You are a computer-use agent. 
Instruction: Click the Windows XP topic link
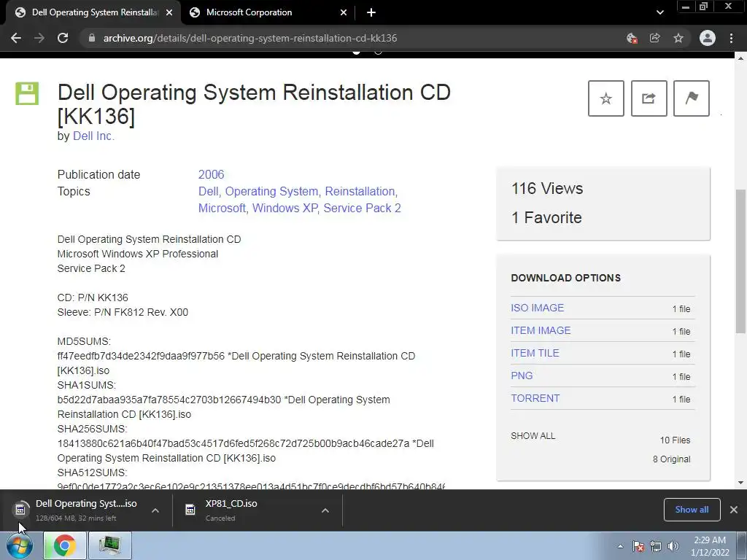pos(285,208)
